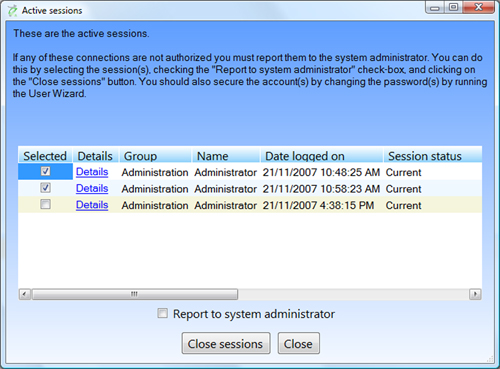Minimize the Active sessions window
The height and width of the screenshot is (369, 500).
(x=435, y=7)
